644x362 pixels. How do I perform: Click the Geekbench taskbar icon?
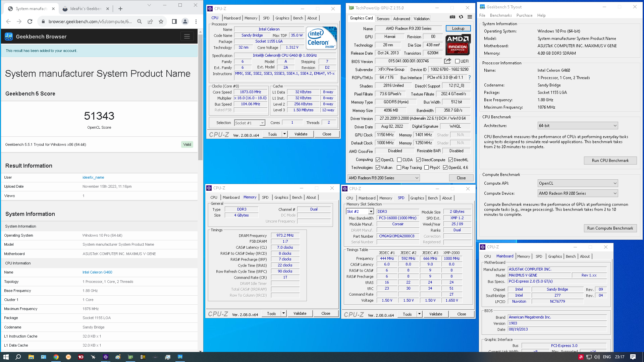tap(180, 357)
